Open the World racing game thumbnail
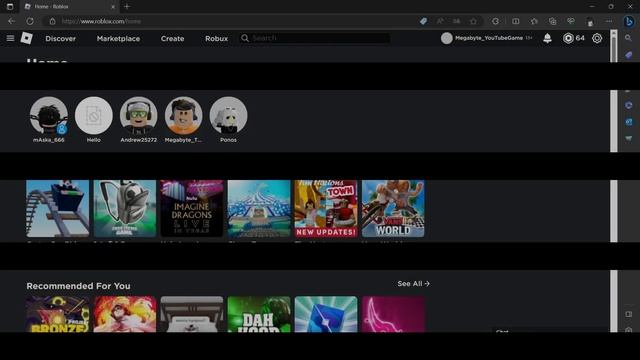This screenshot has height=360, width=640. click(x=393, y=209)
